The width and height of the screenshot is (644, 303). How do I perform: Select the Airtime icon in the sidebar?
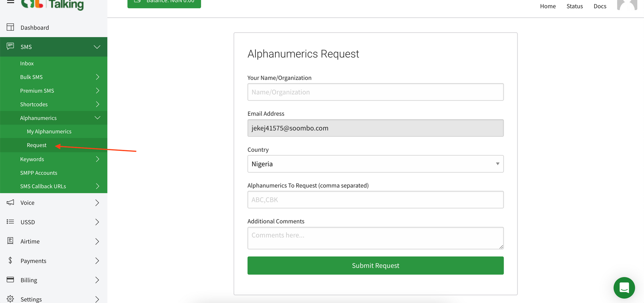(x=10, y=241)
